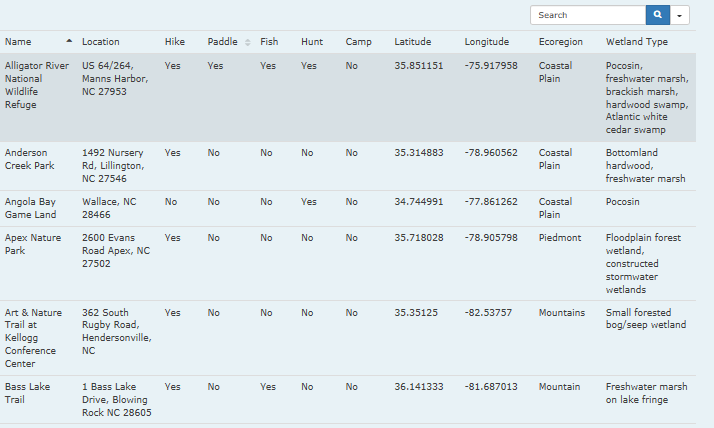Click longitude value -78.905798

[x=491, y=238]
